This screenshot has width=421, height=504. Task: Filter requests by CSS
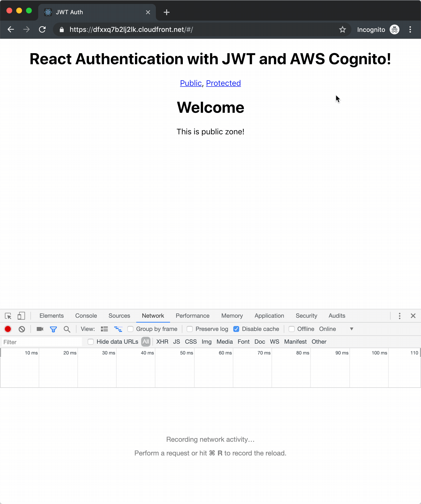pyautogui.click(x=191, y=342)
